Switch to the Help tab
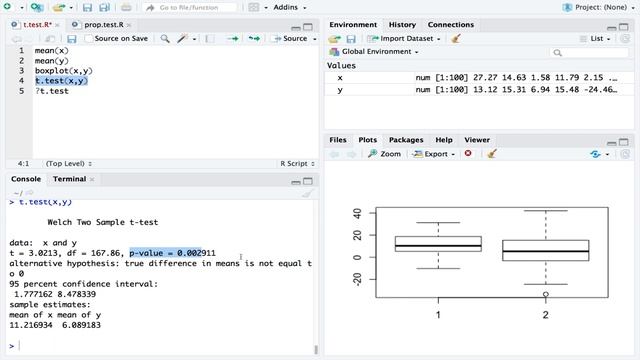This screenshot has height=360, width=640. [444, 140]
